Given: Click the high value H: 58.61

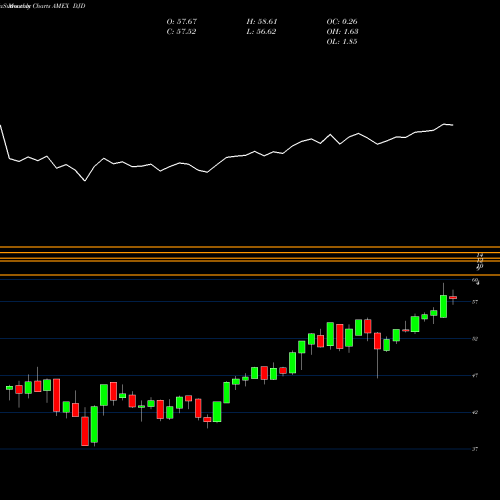Looking at the screenshot, I should [262, 22].
